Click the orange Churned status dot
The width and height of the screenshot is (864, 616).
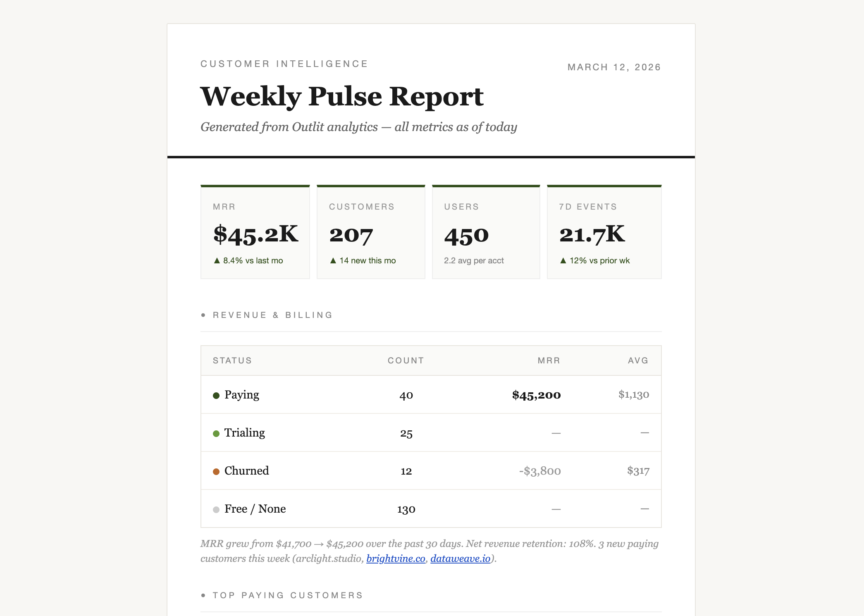(x=216, y=472)
